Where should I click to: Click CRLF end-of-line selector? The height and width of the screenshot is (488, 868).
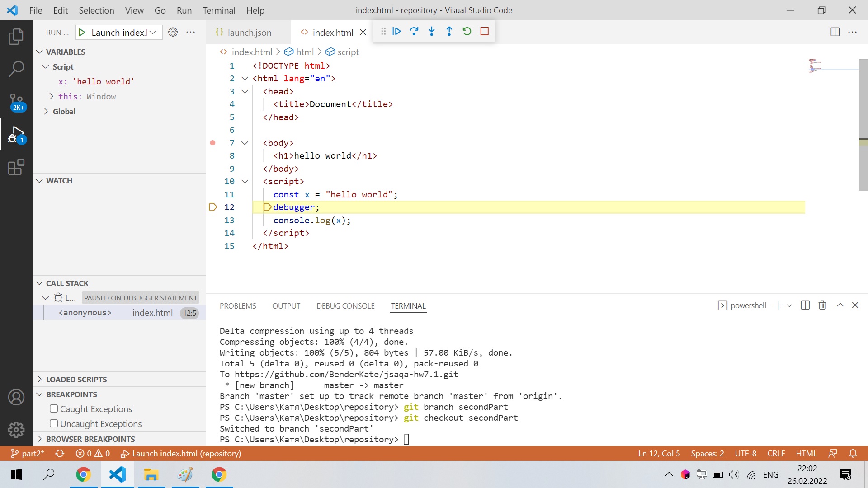click(x=776, y=454)
